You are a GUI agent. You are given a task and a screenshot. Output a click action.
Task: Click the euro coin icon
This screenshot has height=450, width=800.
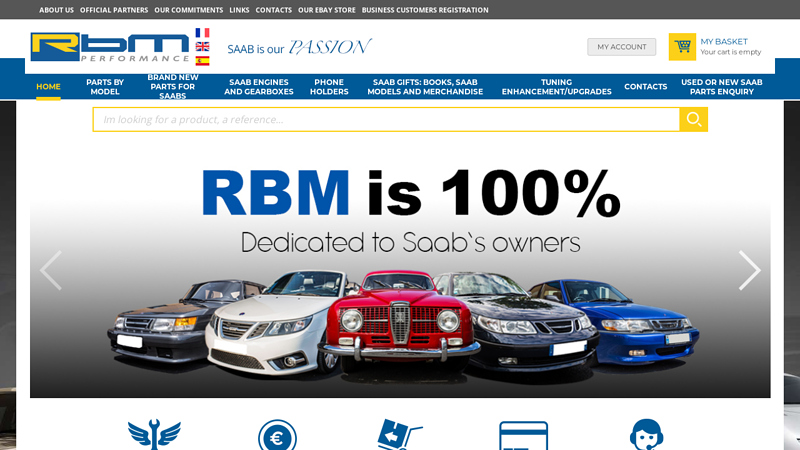[277, 435]
